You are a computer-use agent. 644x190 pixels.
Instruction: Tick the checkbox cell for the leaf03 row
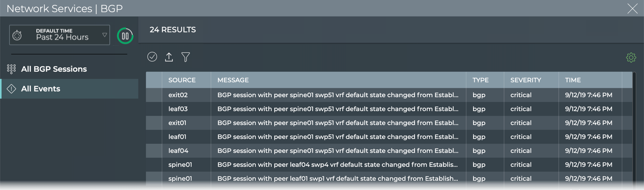154,109
